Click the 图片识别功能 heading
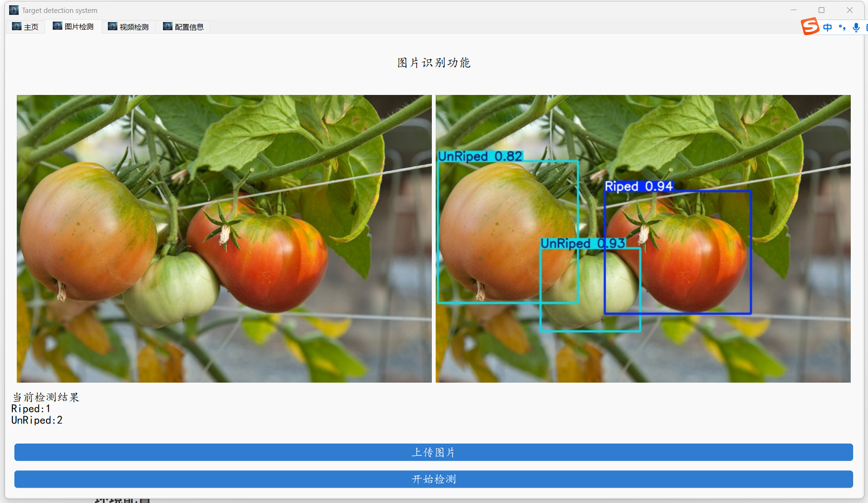This screenshot has height=503, width=868. [x=434, y=63]
